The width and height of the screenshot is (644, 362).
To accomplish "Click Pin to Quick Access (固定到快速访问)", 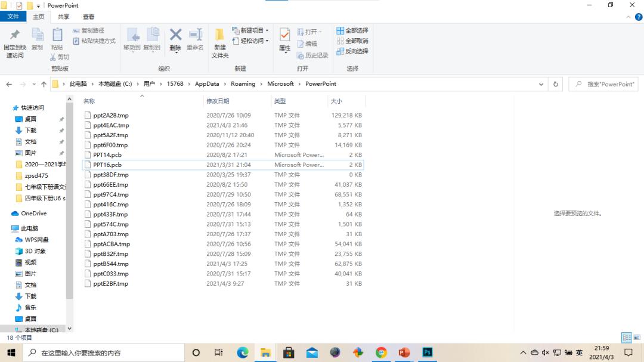I will coord(15,42).
